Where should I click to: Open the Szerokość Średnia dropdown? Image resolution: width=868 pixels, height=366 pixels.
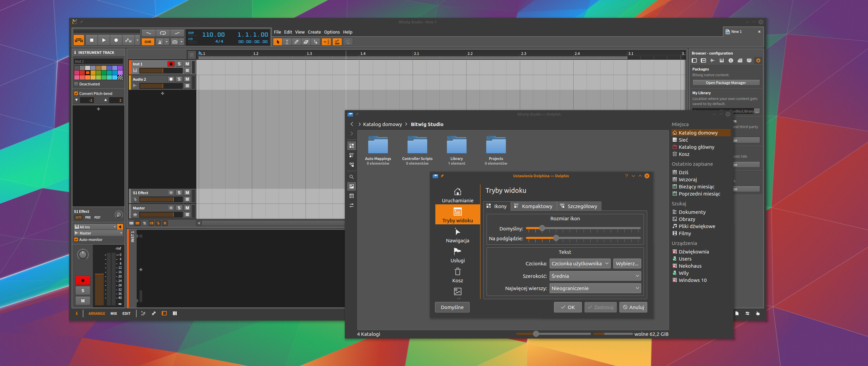595,276
